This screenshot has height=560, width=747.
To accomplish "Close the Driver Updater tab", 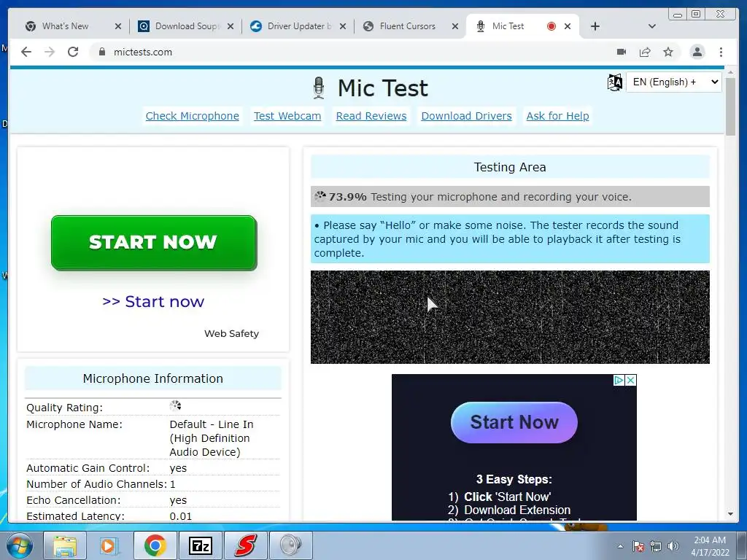I will [343, 26].
